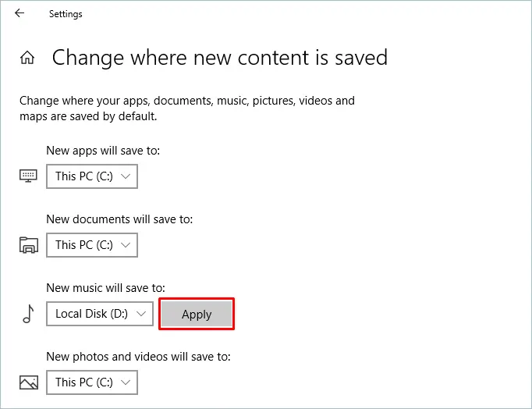
Task: Click the Settings window title text
Action: [x=66, y=14]
